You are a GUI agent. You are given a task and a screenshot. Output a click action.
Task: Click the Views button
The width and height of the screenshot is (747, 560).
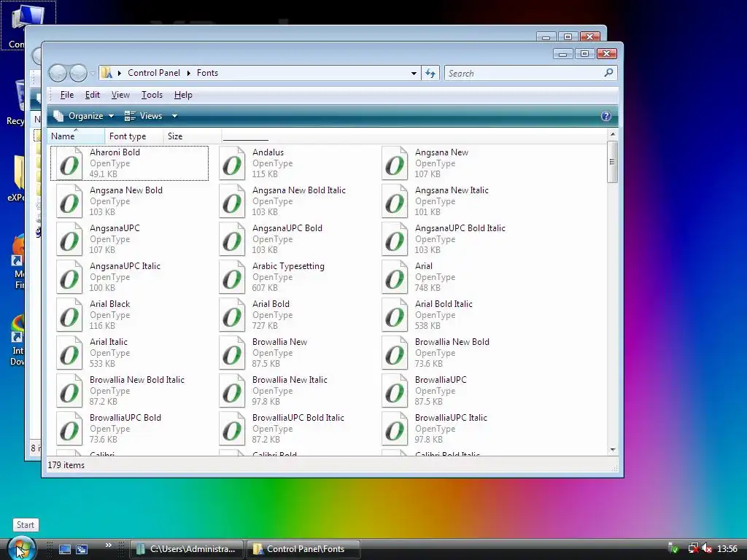[144, 116]
